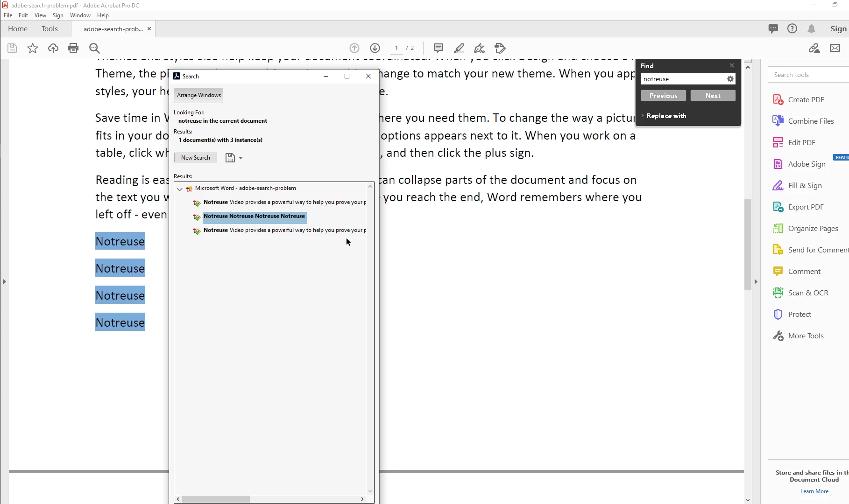This screenshot has height=504, width=849.
Task: Select 'Microsoft Word - adobe-search-problem' result row
Action: coord(246,189)
